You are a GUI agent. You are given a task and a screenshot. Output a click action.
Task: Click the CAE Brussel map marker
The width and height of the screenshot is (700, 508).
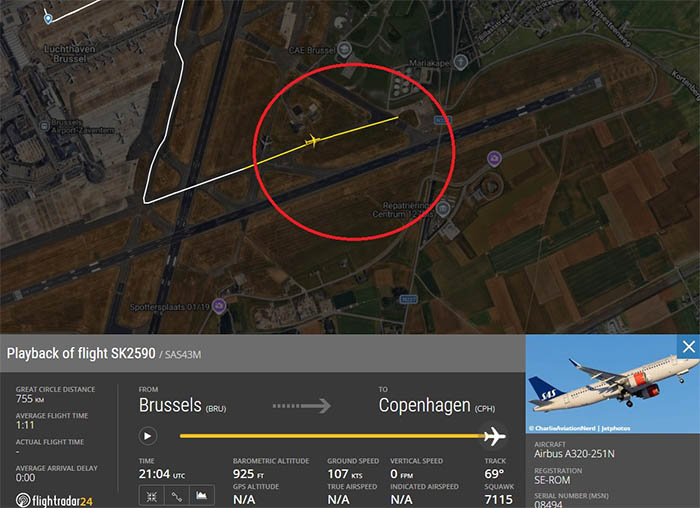343,50
